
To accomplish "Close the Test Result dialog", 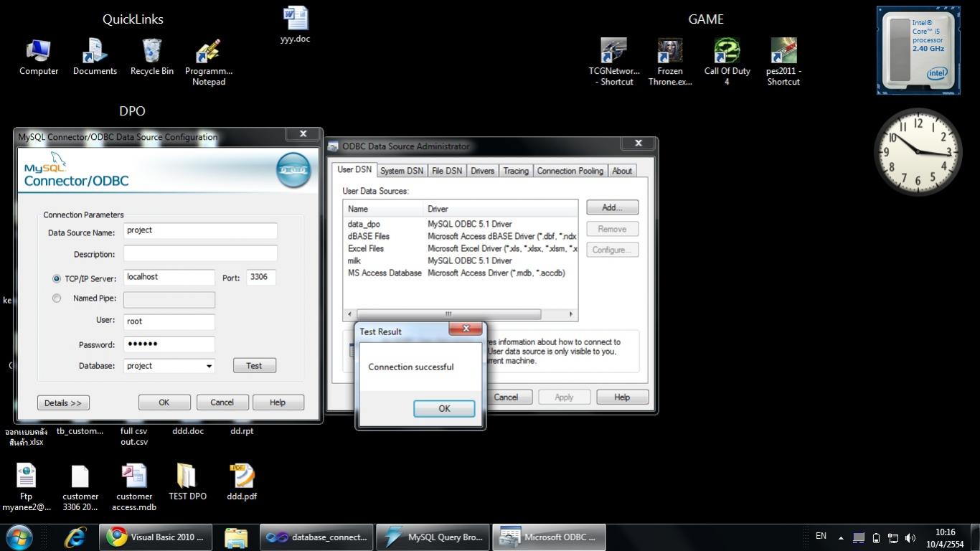I will pos(466,328).
